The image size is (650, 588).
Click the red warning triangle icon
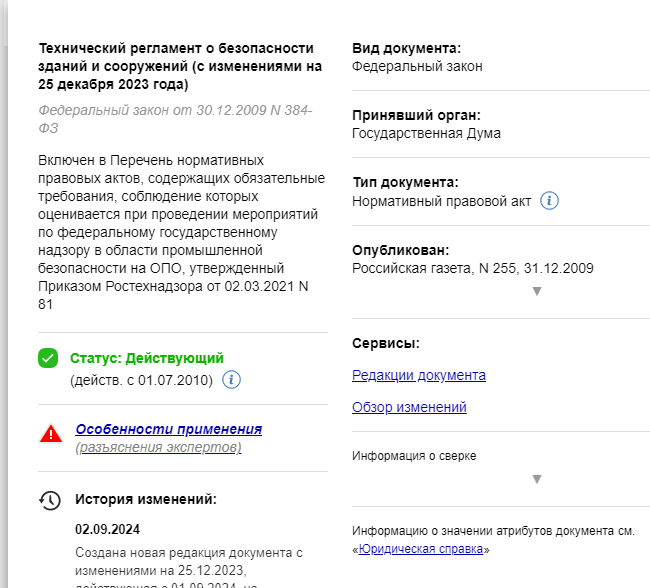coord(50,434)
